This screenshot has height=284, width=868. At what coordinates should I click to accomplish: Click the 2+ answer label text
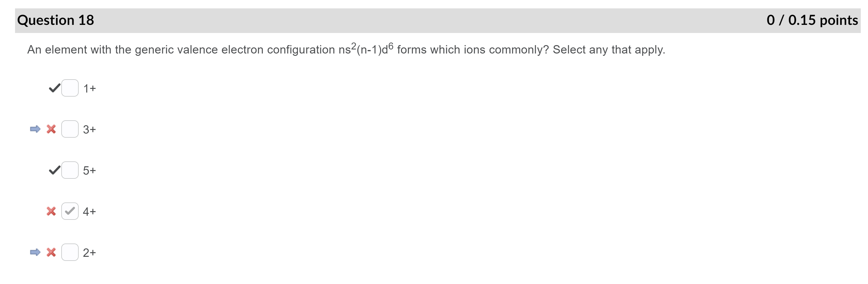tap(90, 253)
